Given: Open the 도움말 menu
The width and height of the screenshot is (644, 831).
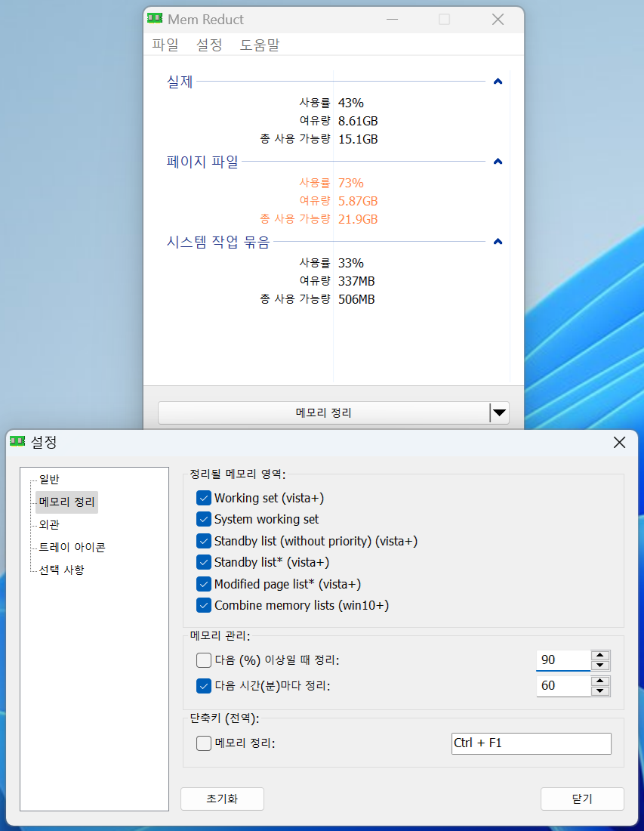Looking at the screenshot, I should pyautogui.click(x=260, y=45).
